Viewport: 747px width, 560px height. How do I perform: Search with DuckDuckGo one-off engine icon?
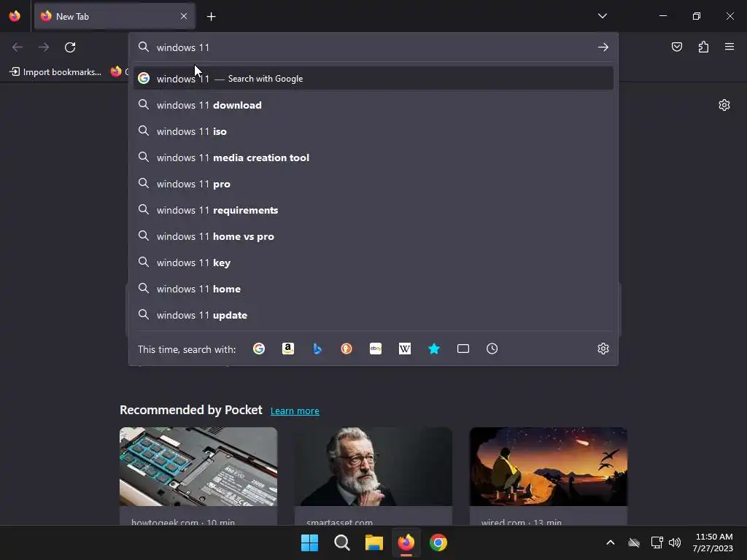(347, 349)
